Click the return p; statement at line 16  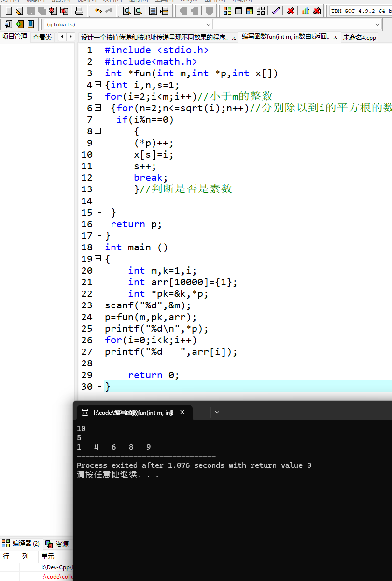[136, 224]
